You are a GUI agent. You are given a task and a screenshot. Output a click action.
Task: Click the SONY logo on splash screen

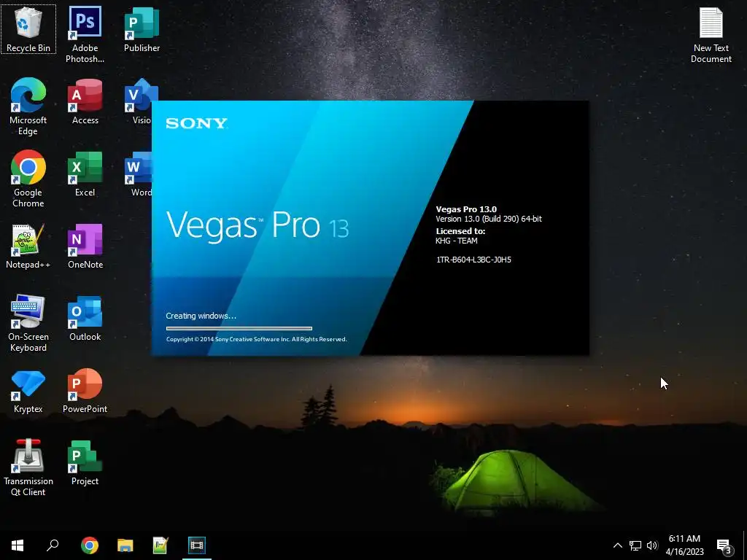coord(196,123)
